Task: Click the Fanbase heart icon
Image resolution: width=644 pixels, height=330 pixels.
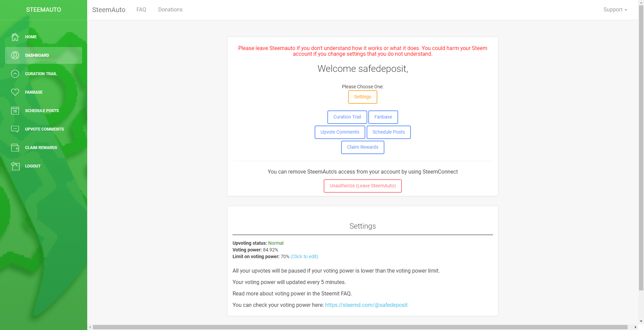Action: (15, 92)
